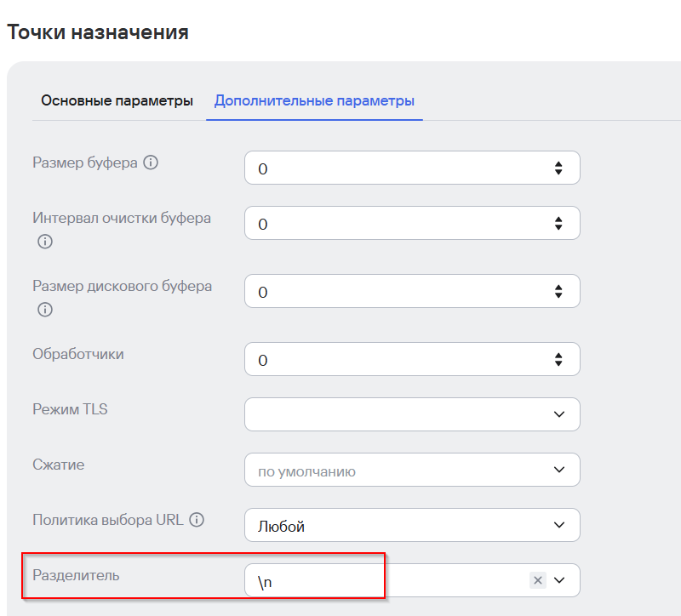Click info icon beside Политика выбора URL
This screenshot has width=681, height=616.
(x=197, y=519)
